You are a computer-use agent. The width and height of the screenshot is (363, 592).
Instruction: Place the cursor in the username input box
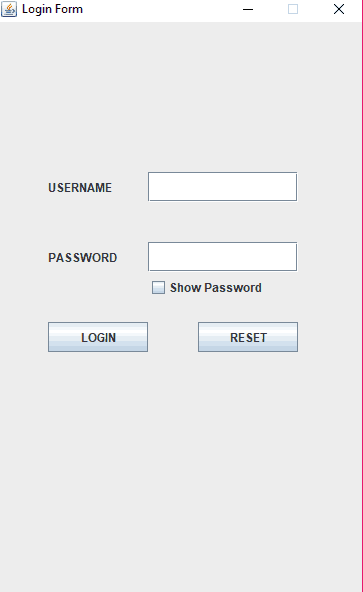pyautogui.click(x=222, y=187)
